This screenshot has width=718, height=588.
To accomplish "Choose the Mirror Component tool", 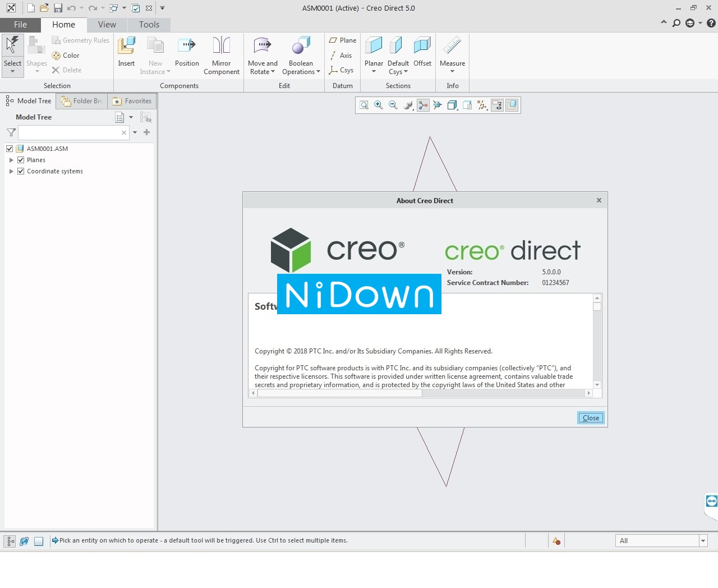I will click(222, 56).
